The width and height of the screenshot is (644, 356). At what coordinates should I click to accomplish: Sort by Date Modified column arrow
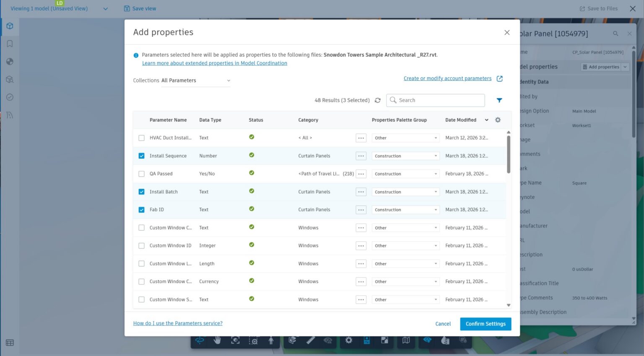click(486, 120)
